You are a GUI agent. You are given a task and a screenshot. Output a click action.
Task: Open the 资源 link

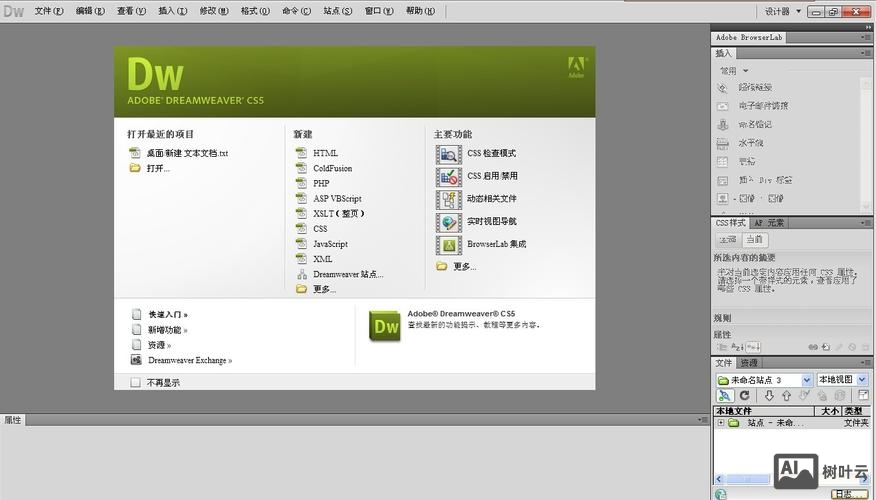point(159,345)
